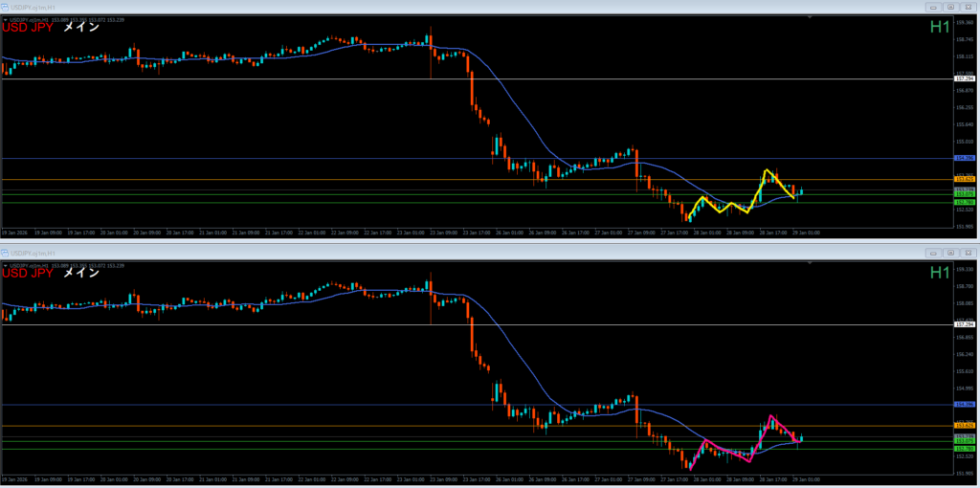Expand the small arrow beside USDJPY info in the lower chart
Image resolution: width=980 pixels, height=488 pixels.
point(6,264)
